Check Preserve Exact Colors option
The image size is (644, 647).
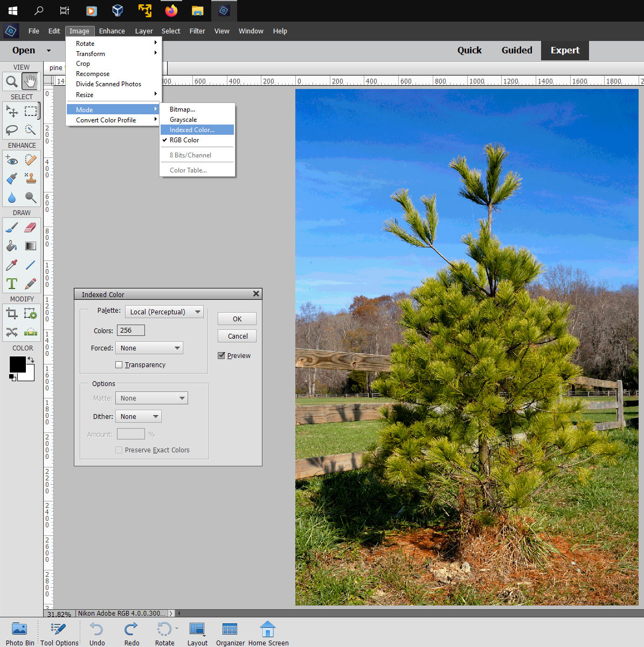[119, 450]
